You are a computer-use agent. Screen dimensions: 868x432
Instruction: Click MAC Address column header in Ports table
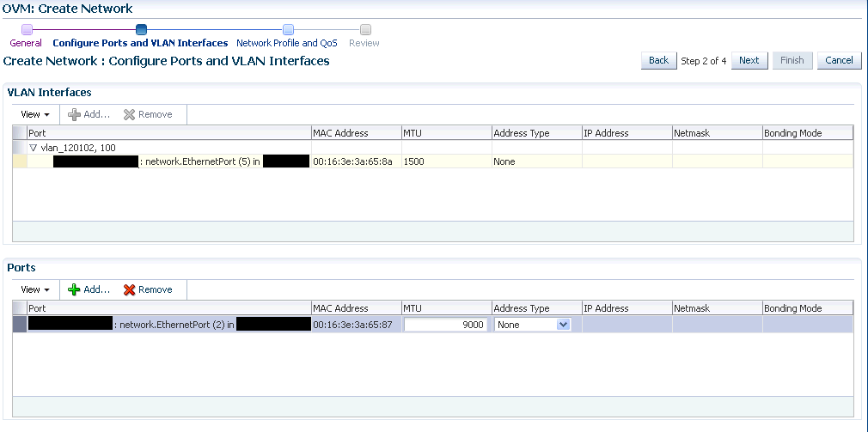click(357, 308)
